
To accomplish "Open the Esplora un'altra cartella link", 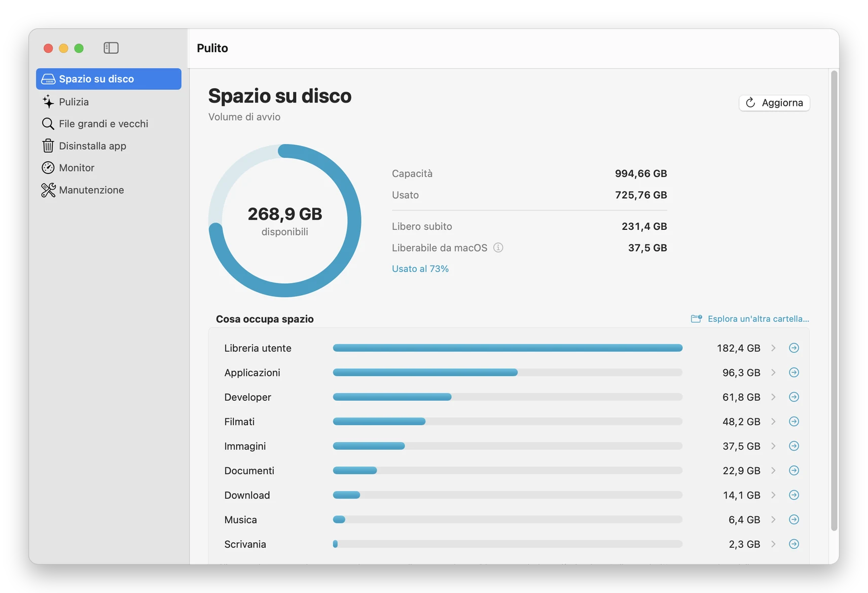I will [750, 319].
